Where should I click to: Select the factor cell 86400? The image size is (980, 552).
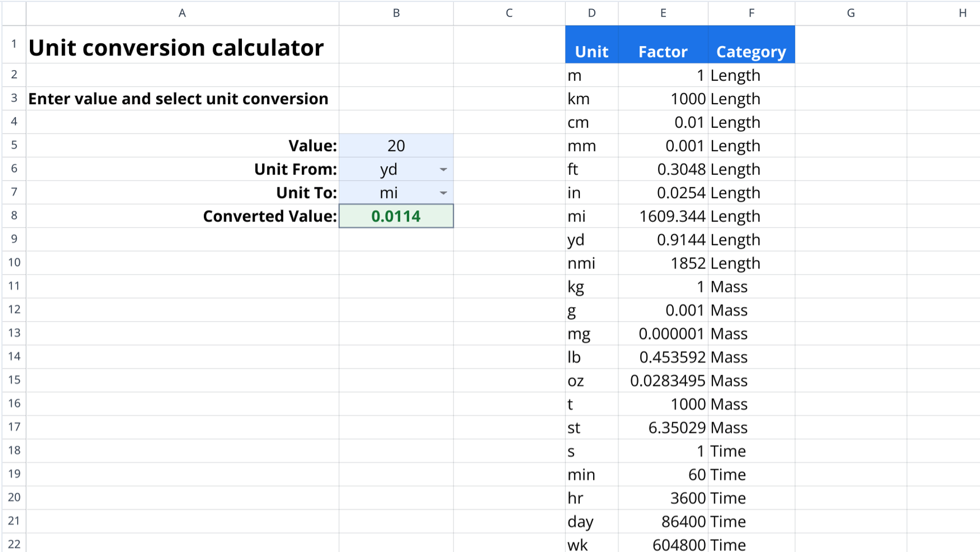tap(663, 522)
